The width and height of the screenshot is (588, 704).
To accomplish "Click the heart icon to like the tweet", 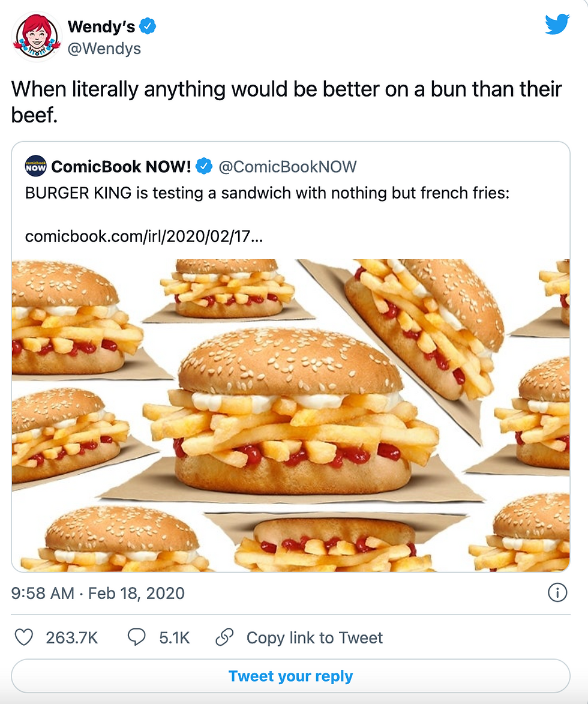I will (x=24, y=638).
